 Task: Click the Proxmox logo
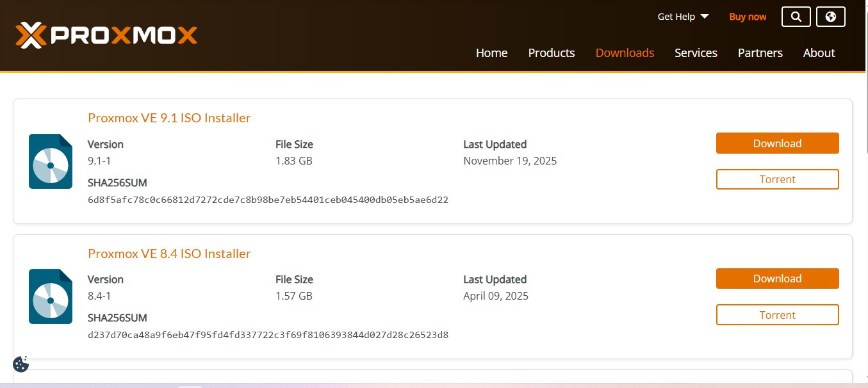(106, 35)
